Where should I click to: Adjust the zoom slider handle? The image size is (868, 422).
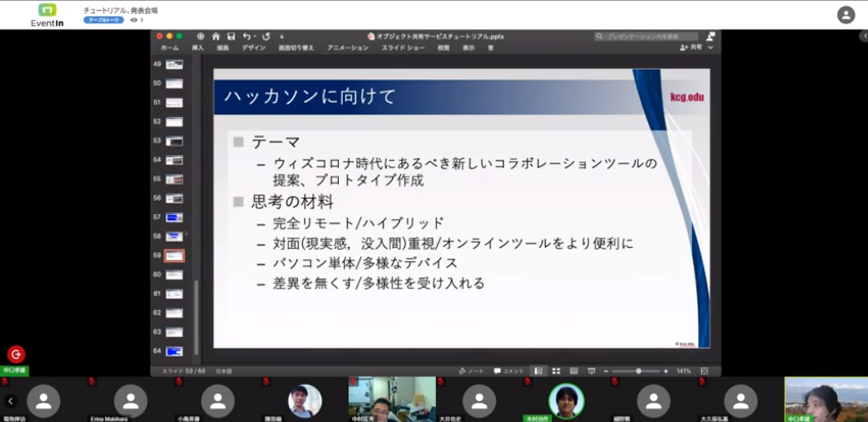pyautogui.click(x=638, y=371)
